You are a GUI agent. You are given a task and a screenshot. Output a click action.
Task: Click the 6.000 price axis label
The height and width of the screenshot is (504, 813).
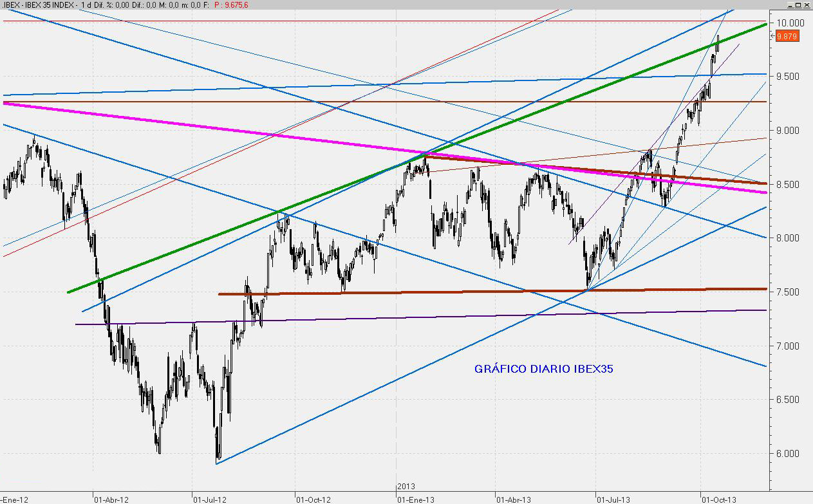pos(788,454)
